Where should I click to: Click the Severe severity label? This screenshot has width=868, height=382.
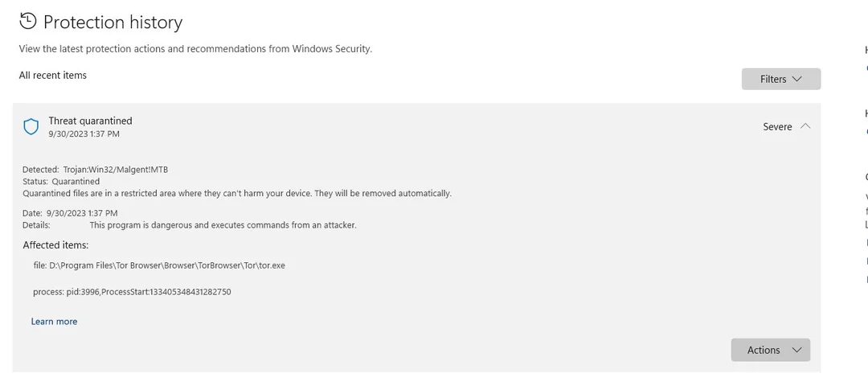tap(777, 127)
